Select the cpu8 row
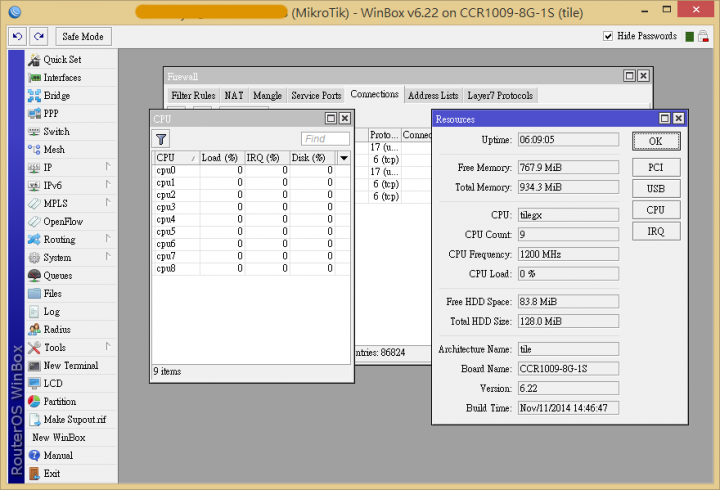The width and height of the screenshot is (720, 490). tap(251, 269)
